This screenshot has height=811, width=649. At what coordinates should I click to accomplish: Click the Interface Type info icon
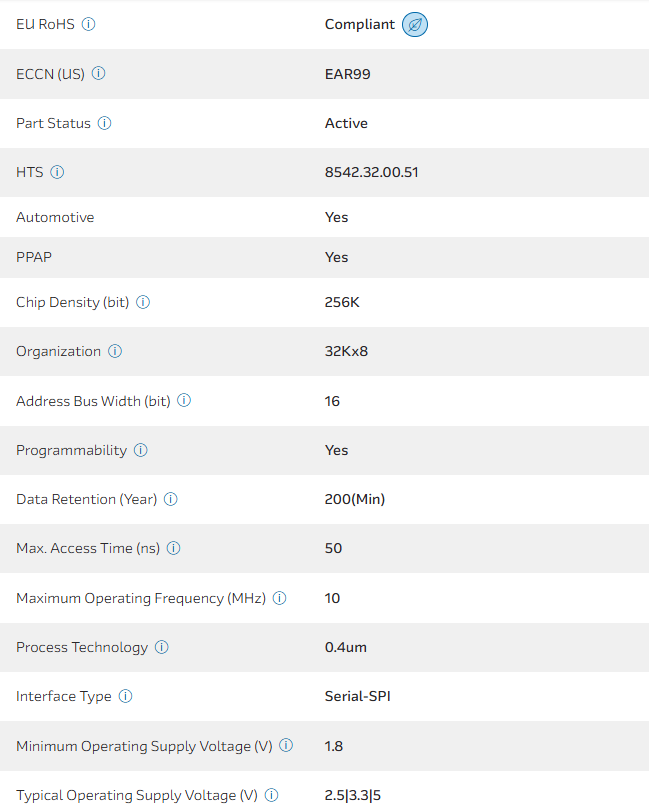point(126,696)
